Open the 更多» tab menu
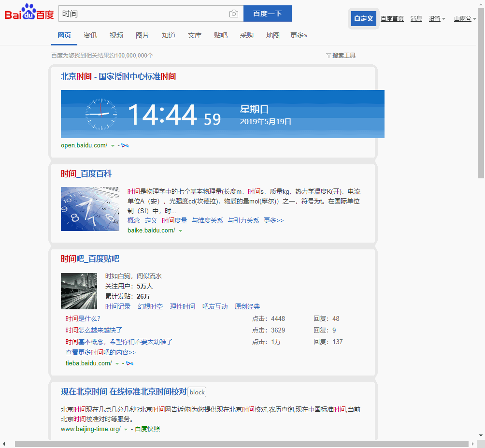 (x=299, y=35)
